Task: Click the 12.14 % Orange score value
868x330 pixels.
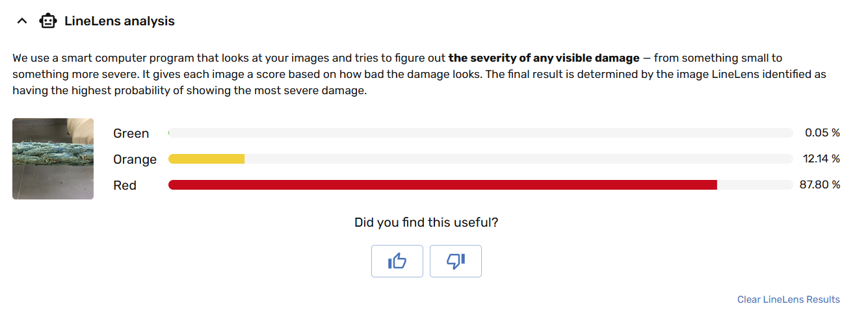Action: click(821, 159)
